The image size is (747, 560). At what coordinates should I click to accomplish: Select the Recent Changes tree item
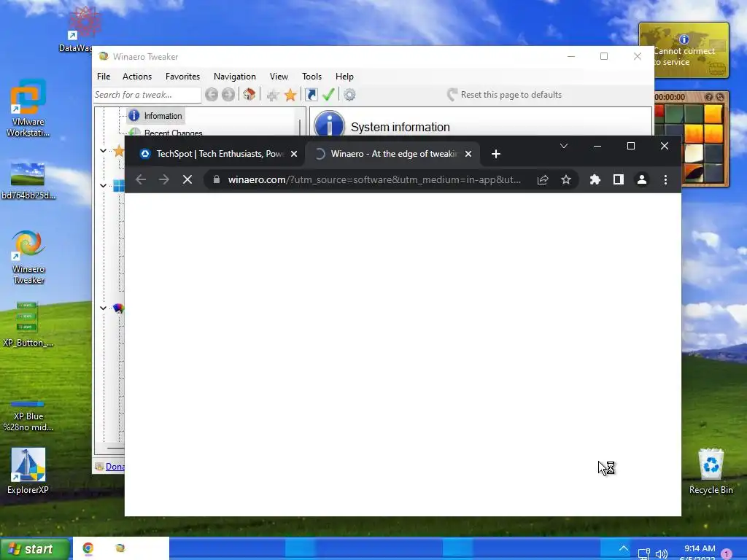[166, 133]
